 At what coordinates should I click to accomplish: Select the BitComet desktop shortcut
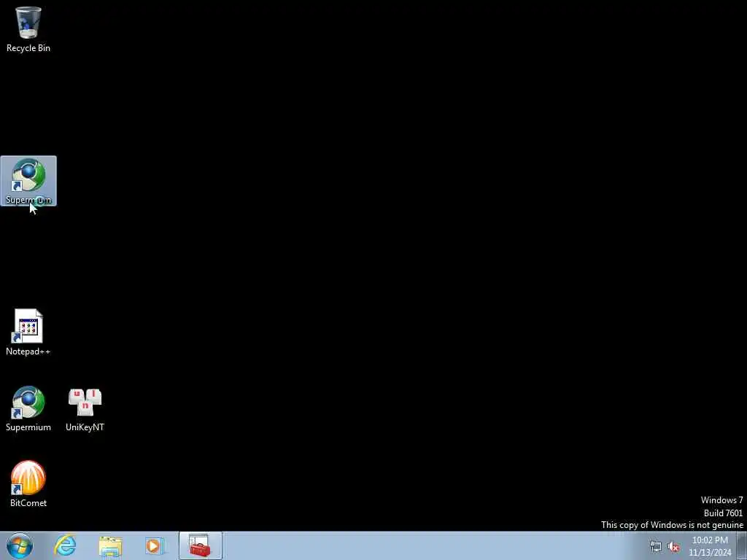tap(28, 484)
